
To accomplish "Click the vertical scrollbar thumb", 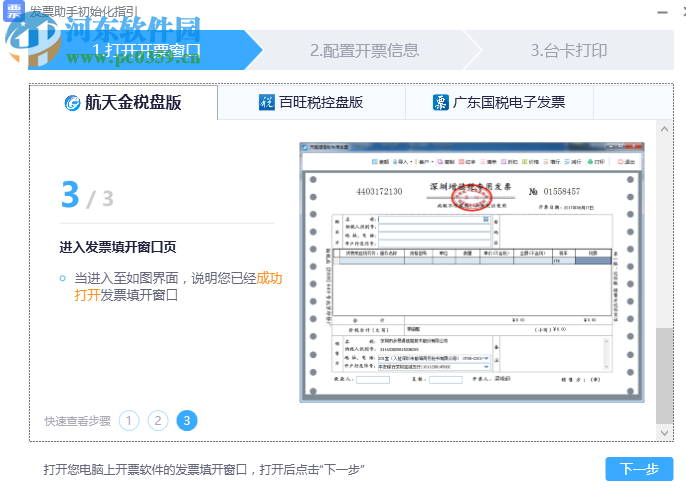I will [x=664, y=376].
